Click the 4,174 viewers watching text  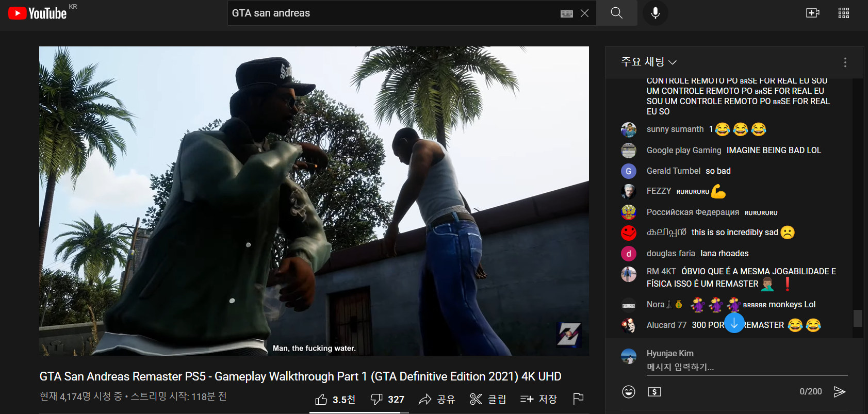point(80,396)
